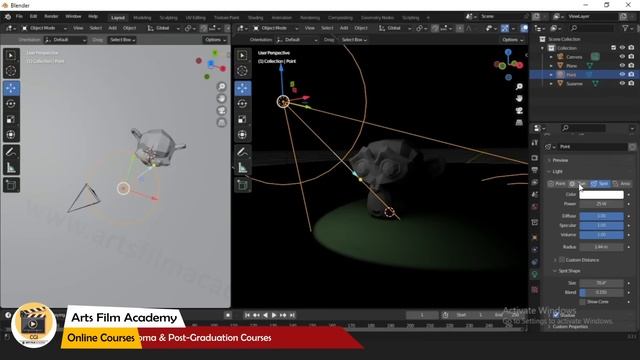
Task: Click the zoom magnifier in left viewport
Action: tap(222, 87)
